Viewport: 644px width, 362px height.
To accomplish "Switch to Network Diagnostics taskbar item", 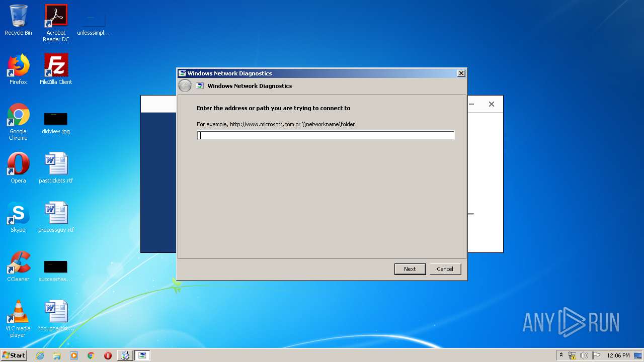I will click(x=142, y=355).
